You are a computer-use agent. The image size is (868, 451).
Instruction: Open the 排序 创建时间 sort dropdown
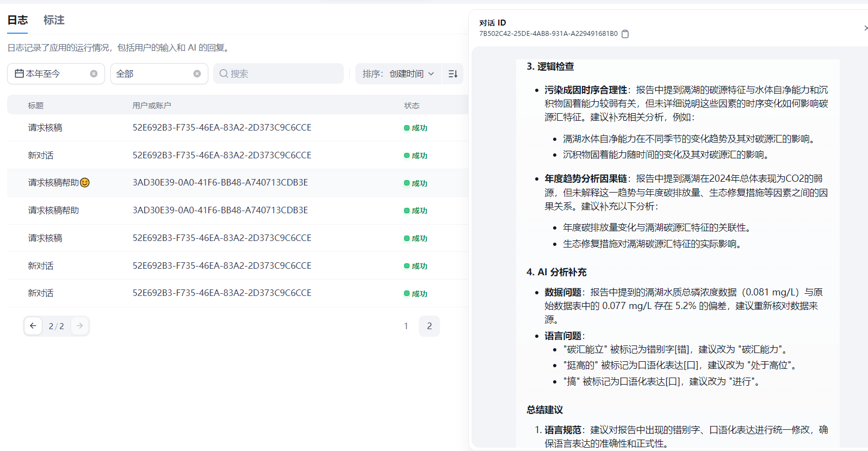coord(398,73)
